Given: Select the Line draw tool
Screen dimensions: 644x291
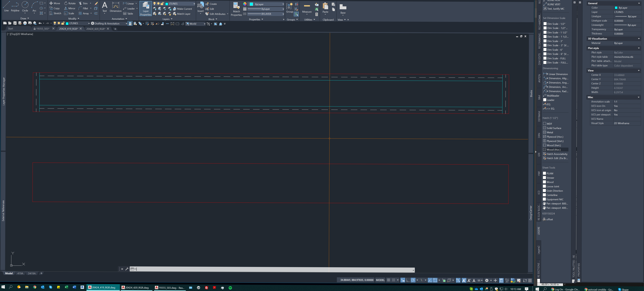Looking at the screenshot, I should [x=6, y=7].
